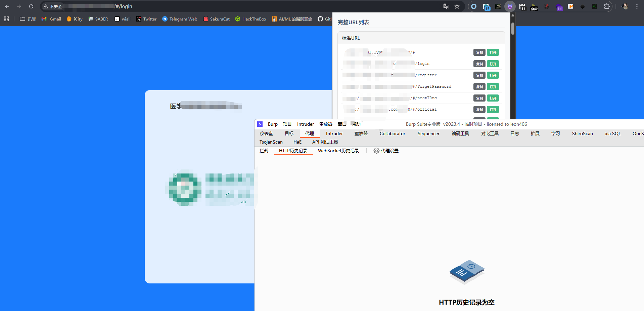Open the xia SQL tab
The image size is (644, 311).
(613, 133)
